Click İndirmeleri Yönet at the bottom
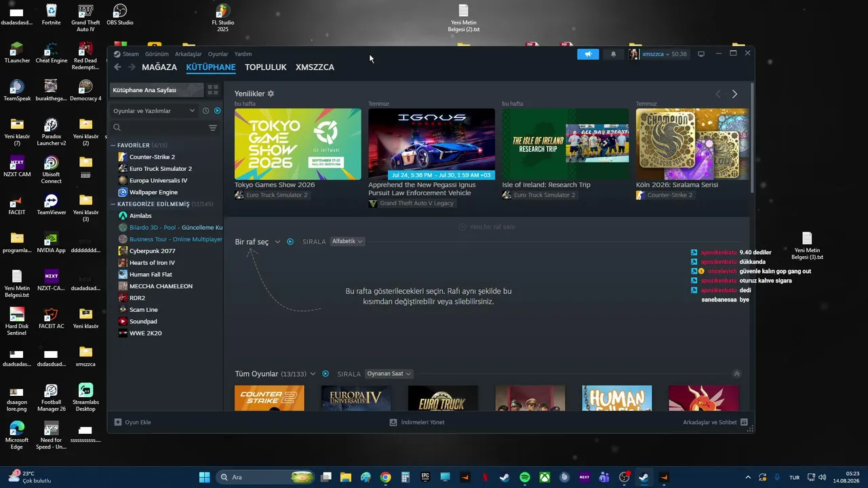The height and width of the screenshot is (488, 868). [x=417, y=422]
